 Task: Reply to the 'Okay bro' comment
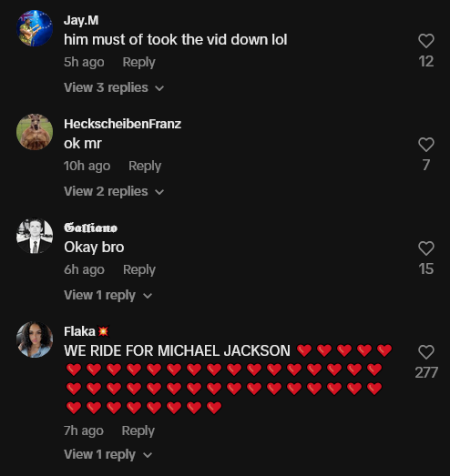pyautogui.click(x=139, y=270)
